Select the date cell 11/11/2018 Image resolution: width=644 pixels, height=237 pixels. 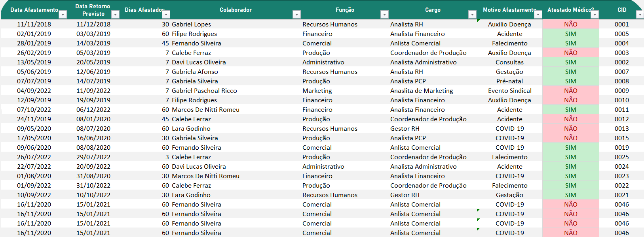coord(34,24)
